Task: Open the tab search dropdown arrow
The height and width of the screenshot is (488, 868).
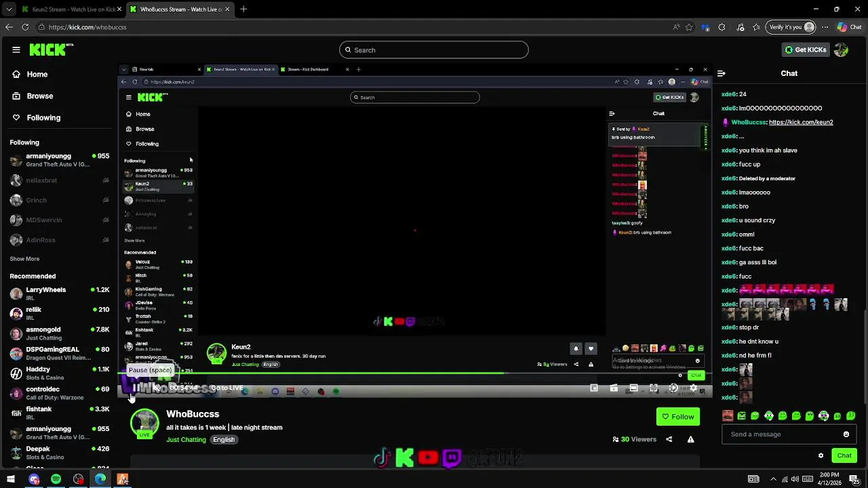Action: 8,9
